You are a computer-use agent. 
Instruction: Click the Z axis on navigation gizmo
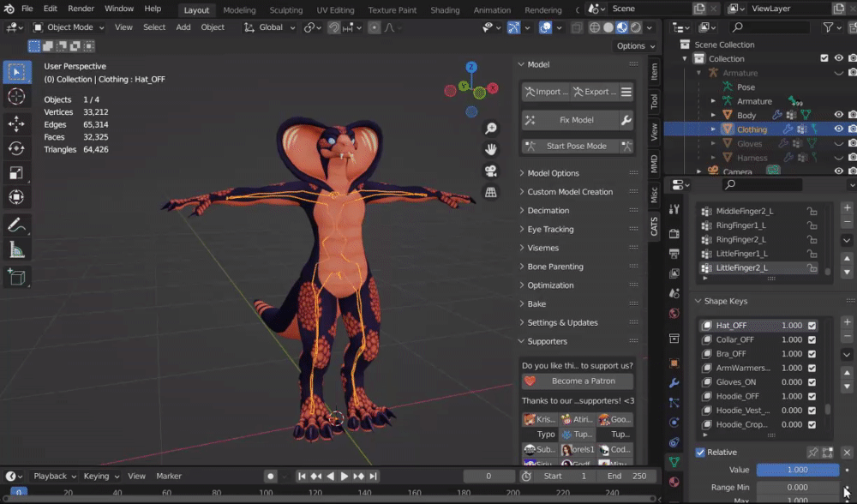471,67
